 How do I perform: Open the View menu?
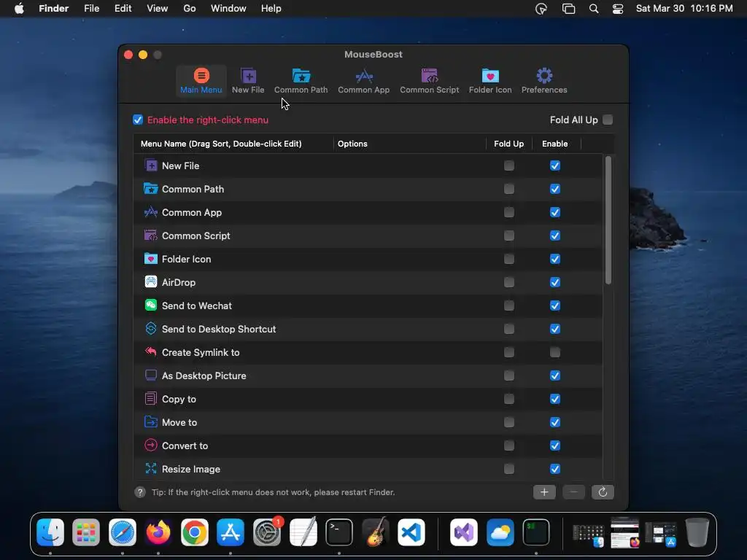[x=157, y=9]
